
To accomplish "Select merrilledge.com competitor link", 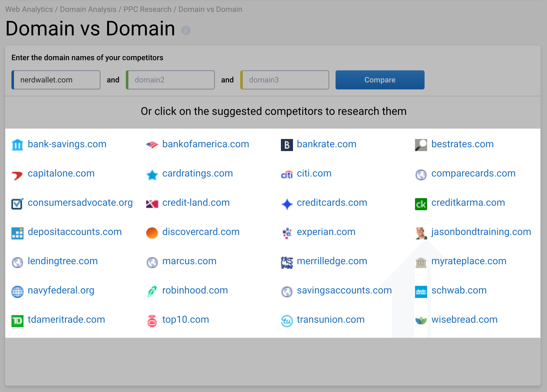I will point(332,261).
